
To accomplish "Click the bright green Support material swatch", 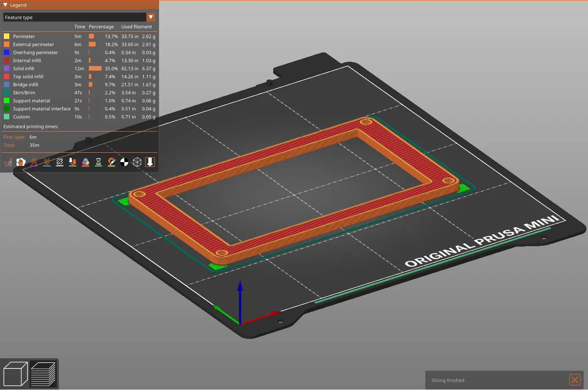I will (x=7, y=101).
